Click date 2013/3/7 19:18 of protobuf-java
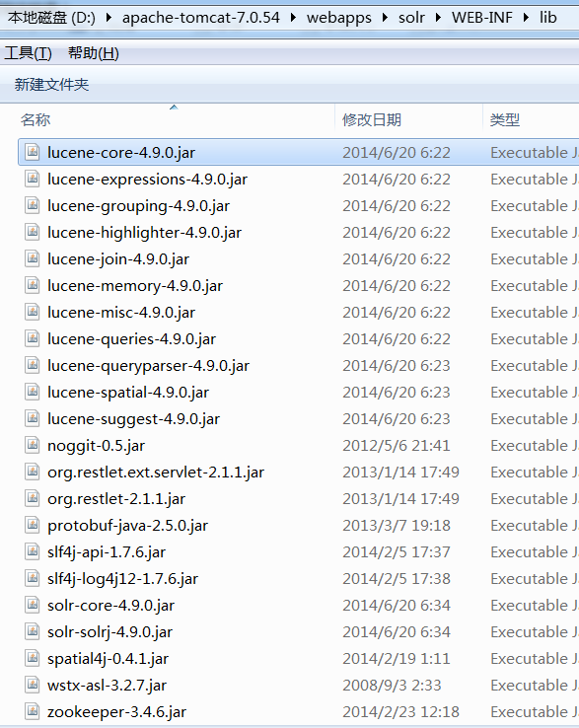Image resolution: width=579 pixels, height=728 pixels. click(397, 526)
